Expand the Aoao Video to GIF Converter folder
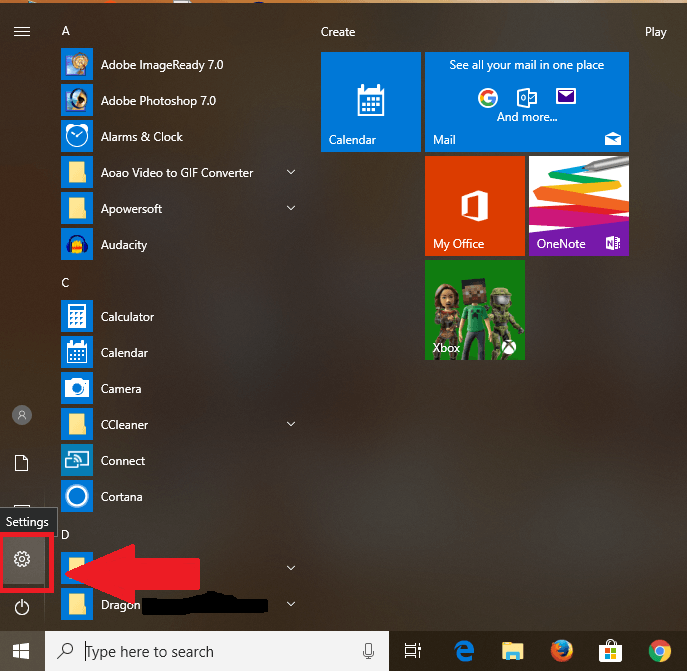Viewport: 687px width, 671px height. (x=291, y=172)
